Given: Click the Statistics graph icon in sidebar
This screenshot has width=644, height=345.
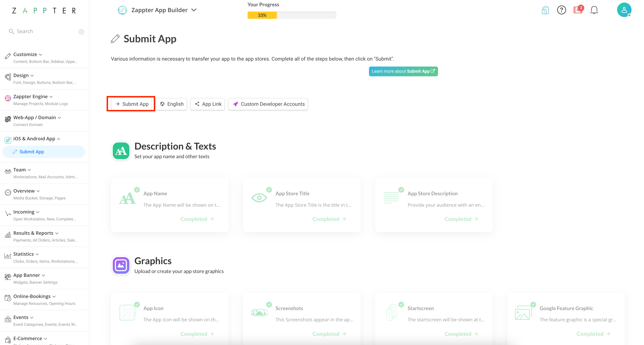Looking at the screenshot, I should (x=8, y=256).
